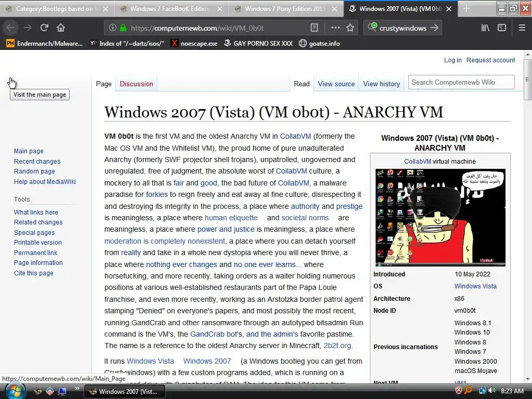Focus the crustywindows search box
This screenshot has width=532, height=399.
coord(403,28)
